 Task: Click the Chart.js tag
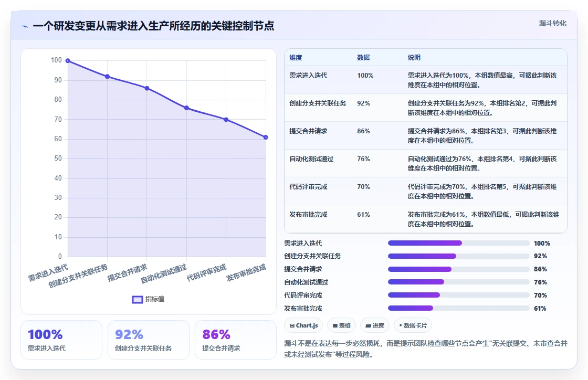pos(304,325)
